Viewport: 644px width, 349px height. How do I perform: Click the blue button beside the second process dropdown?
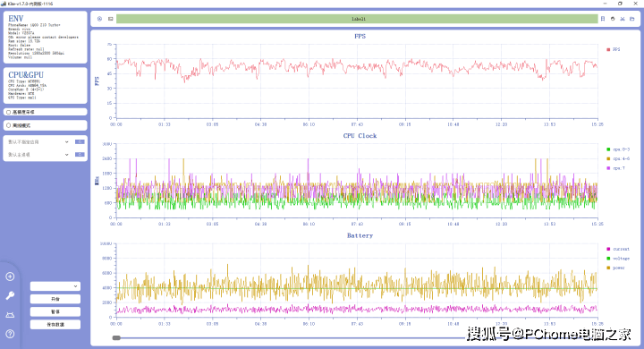point(80,155)
